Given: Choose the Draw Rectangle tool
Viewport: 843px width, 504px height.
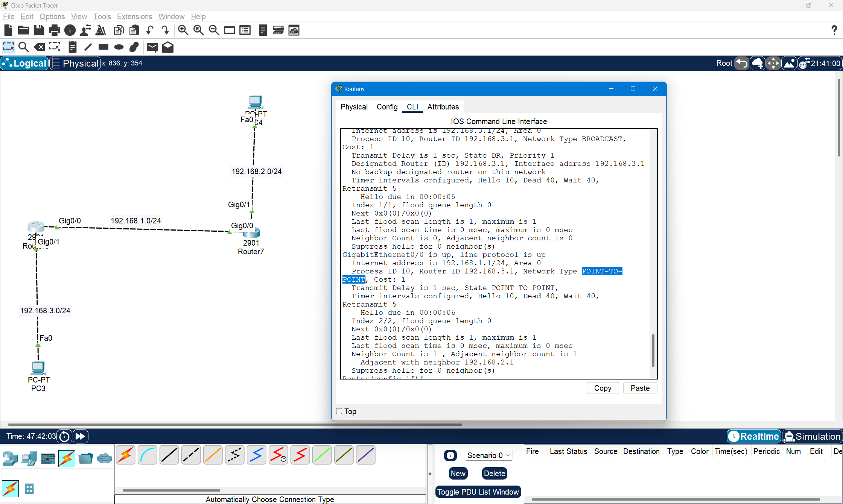Looking at the screenshot, I should (x=103, y=47).
